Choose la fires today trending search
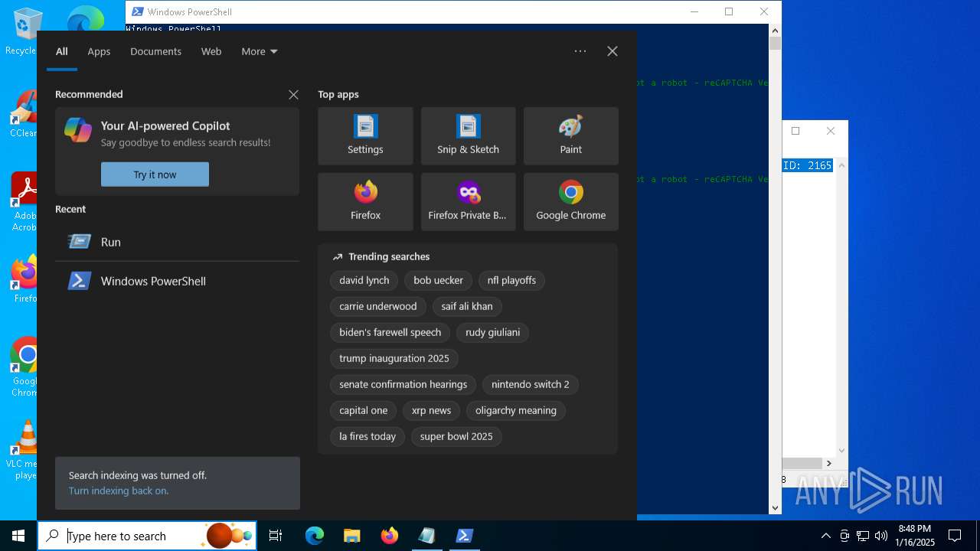980x551 pixels. [367, 437]
